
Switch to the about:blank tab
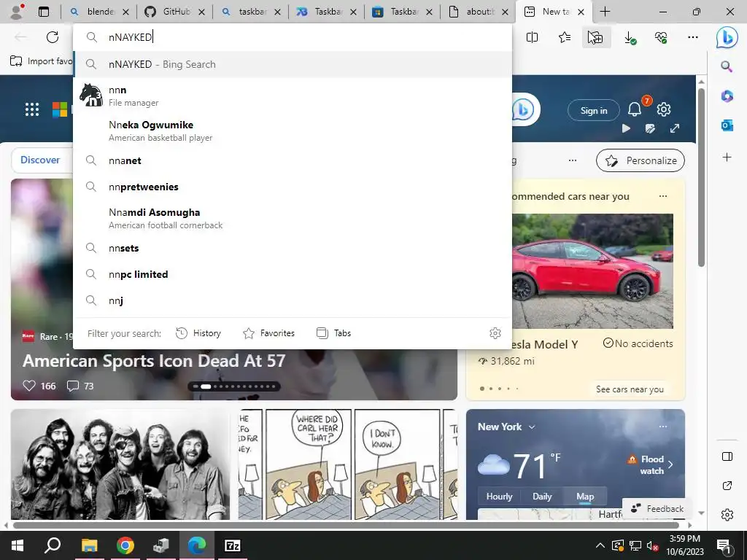pos(479,12)
